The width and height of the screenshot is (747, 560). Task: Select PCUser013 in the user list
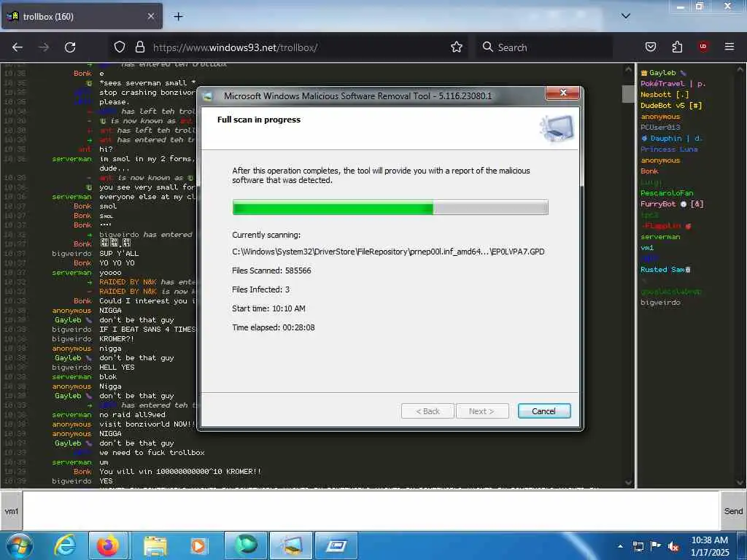tap(660, 128)
